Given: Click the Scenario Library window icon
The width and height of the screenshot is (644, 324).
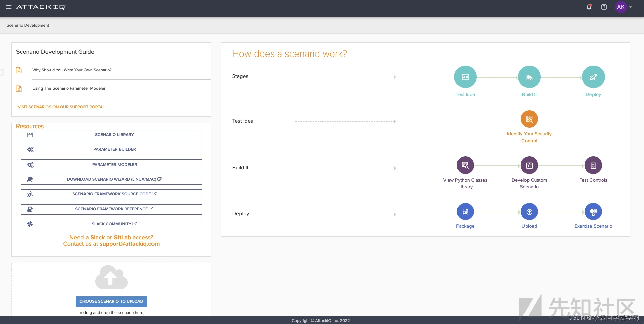Looking at the screenshot, I should [30, 135].
